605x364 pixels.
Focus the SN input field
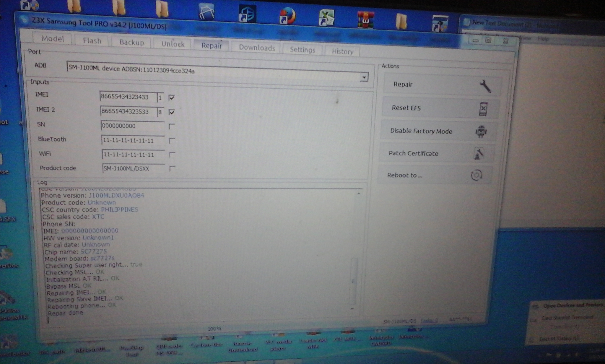(x=133, y=126)
